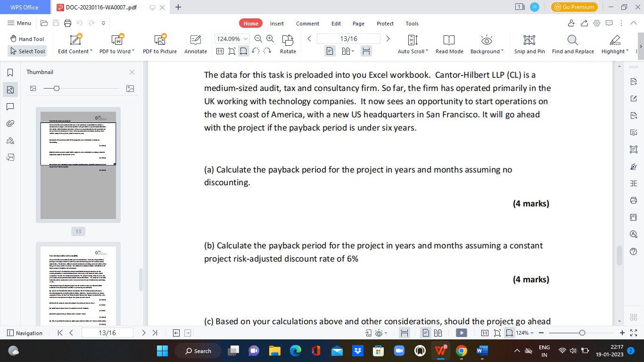Switch to the Insert tab
The height and width of the screenshot is (362, 644).
[277, 23]
